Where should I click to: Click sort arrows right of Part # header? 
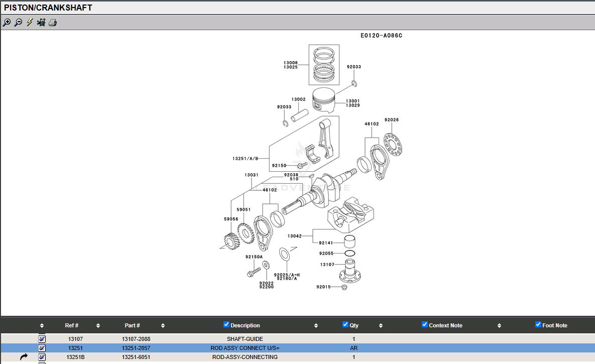(163, 326)
